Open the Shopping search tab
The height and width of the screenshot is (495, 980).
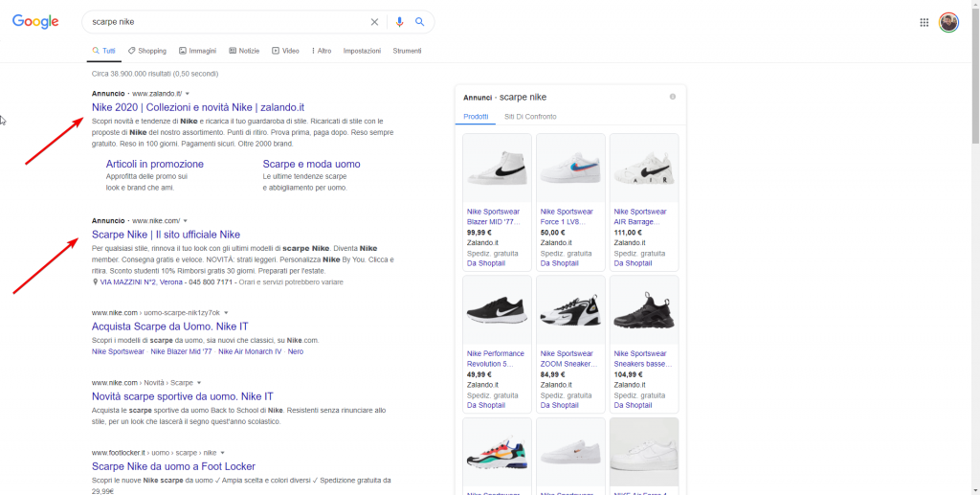point(147,51)
